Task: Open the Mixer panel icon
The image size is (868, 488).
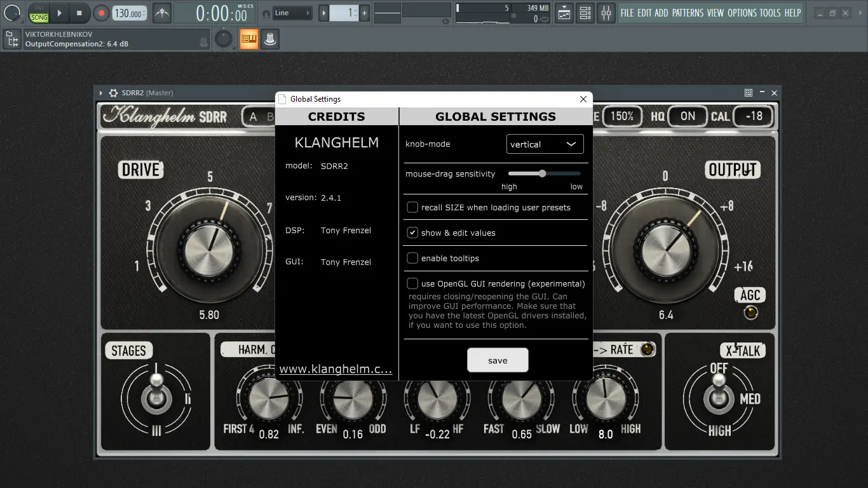Action: (x=606, y=13)
